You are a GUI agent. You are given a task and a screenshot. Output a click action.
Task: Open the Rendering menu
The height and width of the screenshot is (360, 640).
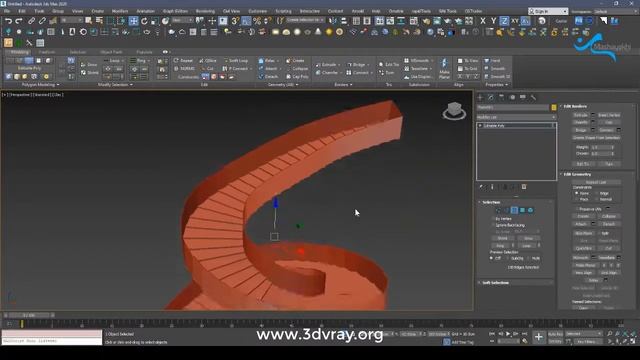[205, 11]
